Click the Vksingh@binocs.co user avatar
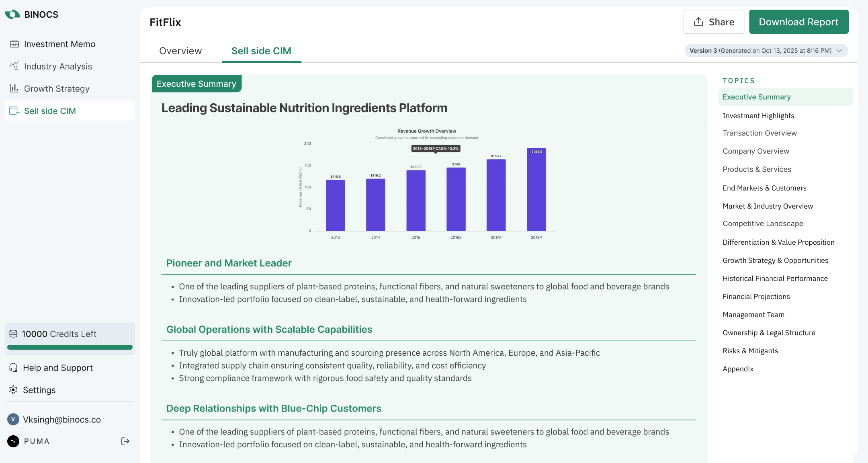 pos(13,420)
